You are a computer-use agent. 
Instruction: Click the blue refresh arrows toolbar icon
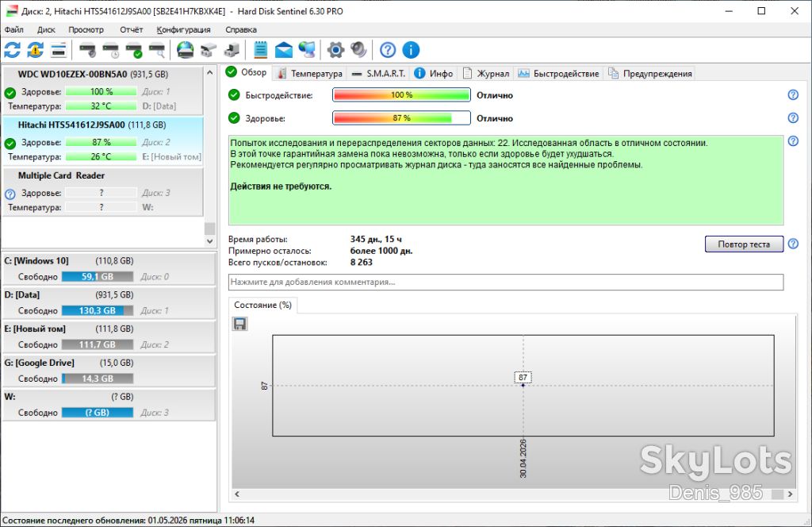(x=13, y=50)
